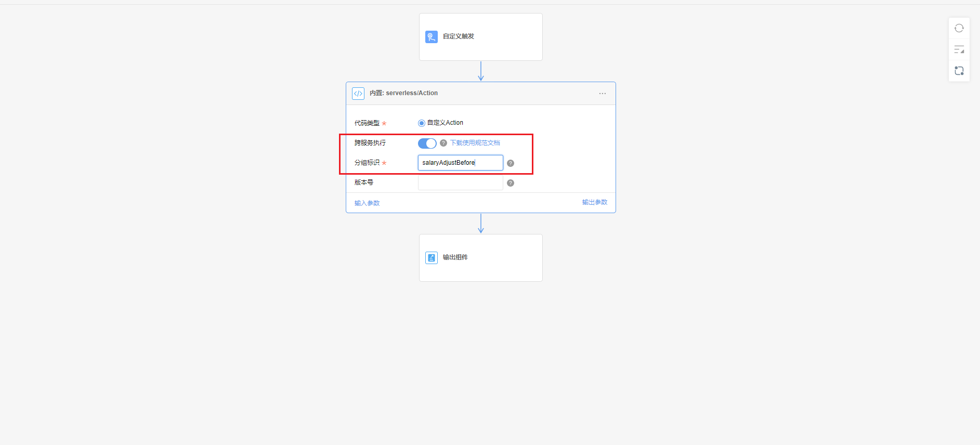980x445 pixels.
Task: Select the 输出组件 node card
Action: [481, 258]
